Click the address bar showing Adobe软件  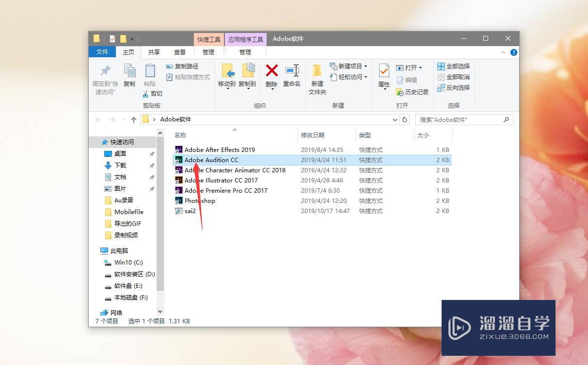point(269,119)
